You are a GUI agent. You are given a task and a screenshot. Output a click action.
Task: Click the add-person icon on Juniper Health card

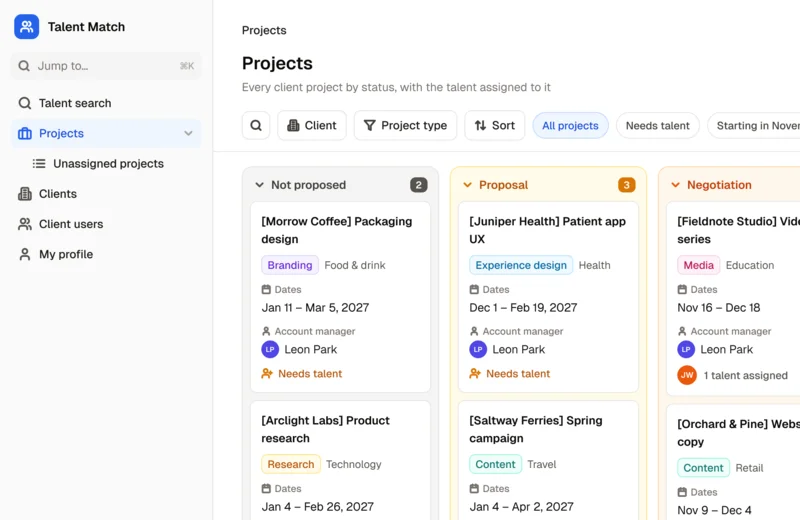475,374
